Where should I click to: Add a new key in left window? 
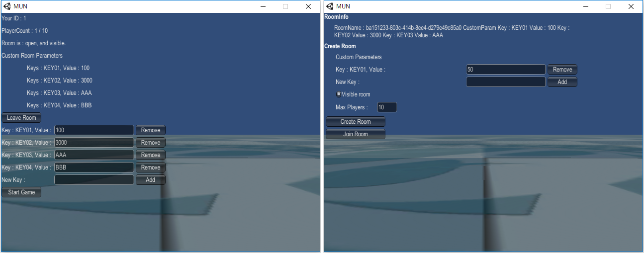point(151,180)
